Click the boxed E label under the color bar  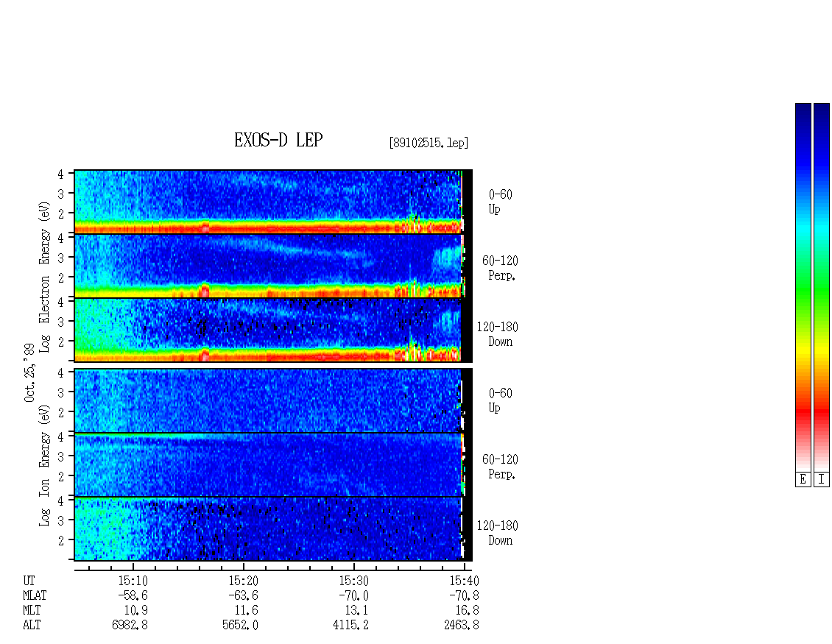(x=803, y=480)
